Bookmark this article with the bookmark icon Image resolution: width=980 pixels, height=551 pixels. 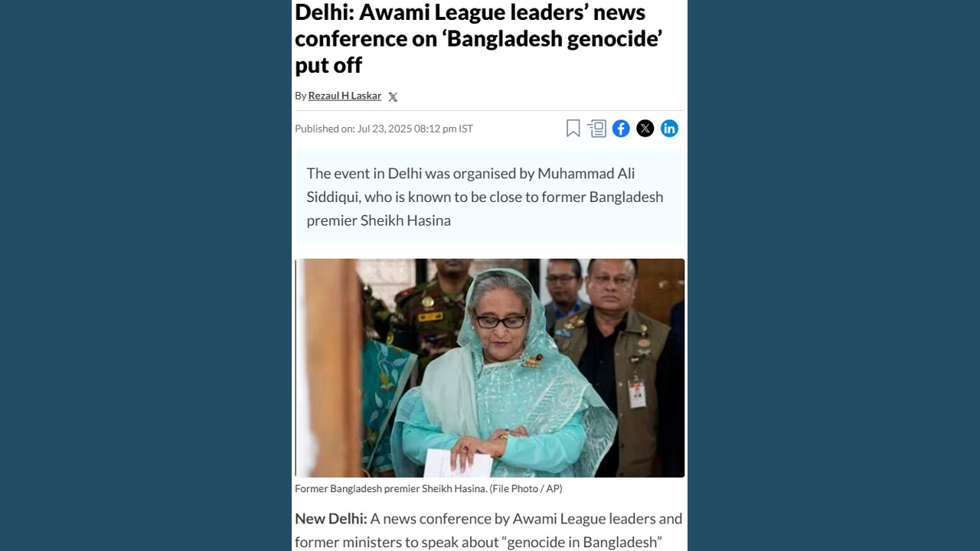point(573,129)
